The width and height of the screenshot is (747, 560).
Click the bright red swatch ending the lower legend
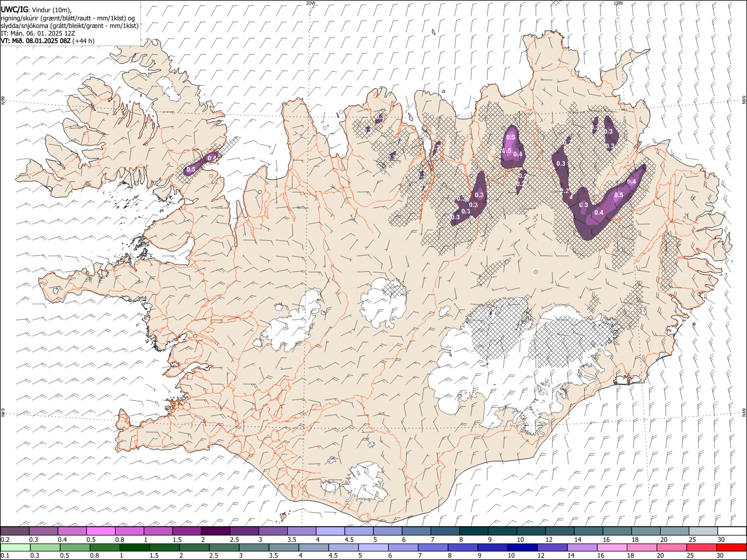pyautogui.click(x=732, y=548)
